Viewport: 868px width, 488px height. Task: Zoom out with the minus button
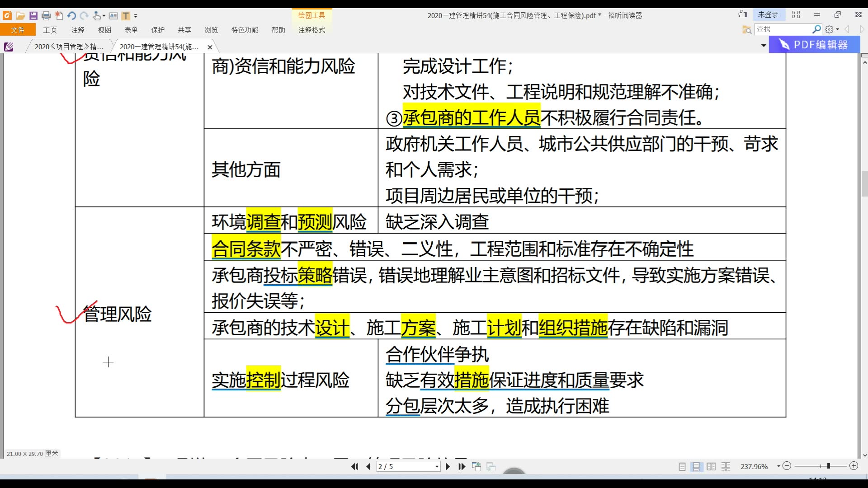787,466
